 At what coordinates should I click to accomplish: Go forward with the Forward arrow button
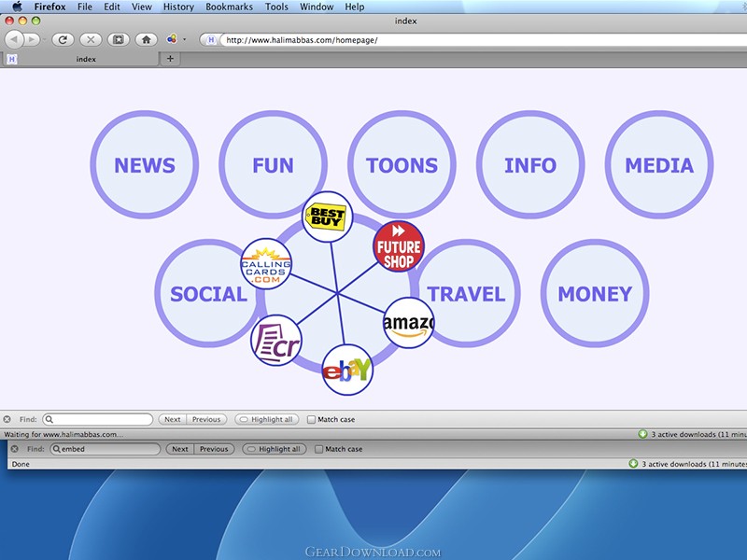tap(32, 39)
